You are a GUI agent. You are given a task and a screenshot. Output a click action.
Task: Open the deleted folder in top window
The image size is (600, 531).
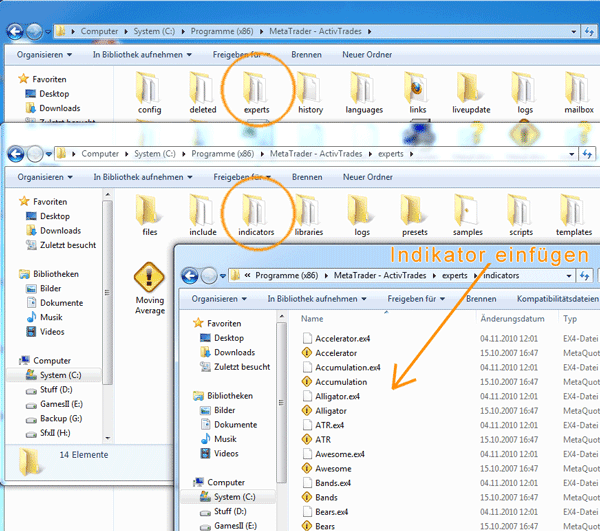point(202,93)
